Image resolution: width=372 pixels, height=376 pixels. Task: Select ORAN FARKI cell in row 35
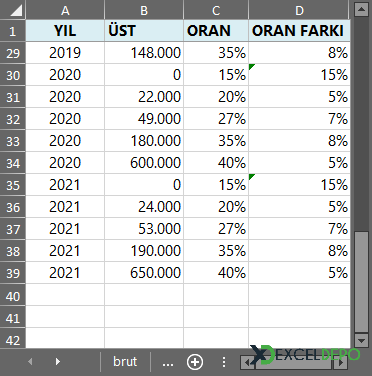[299, 185]
